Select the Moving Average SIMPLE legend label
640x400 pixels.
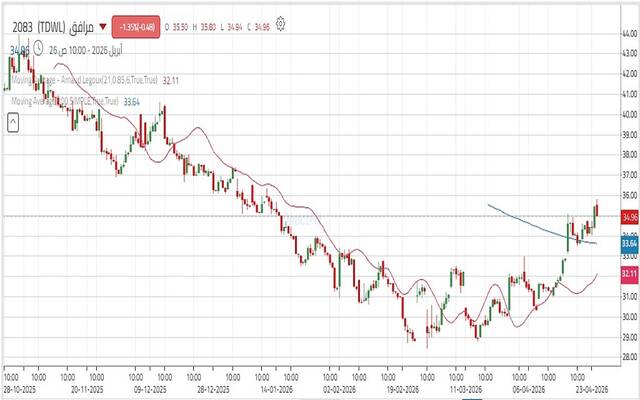click(65, 101)
